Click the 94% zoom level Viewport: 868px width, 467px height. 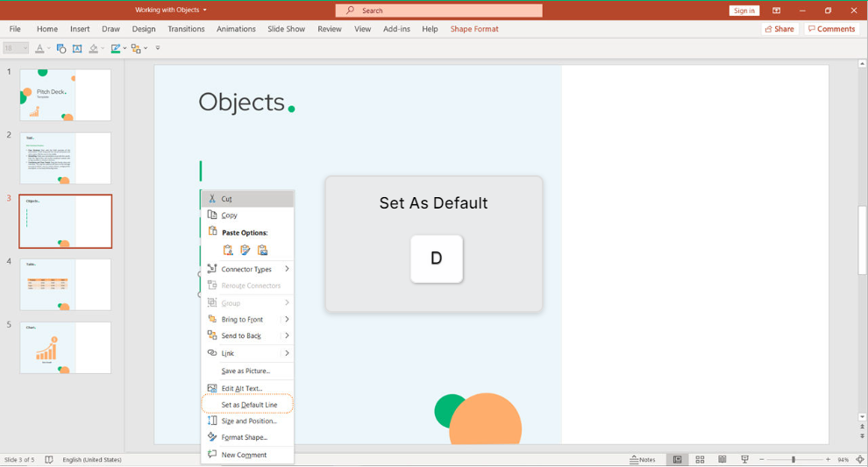pos(843,460)
